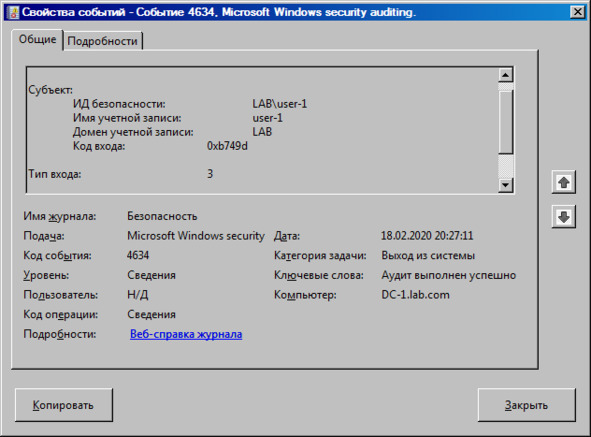Click the Безопасность log name value
Viewport: 591px width, 437px height.
pos(162,216)
